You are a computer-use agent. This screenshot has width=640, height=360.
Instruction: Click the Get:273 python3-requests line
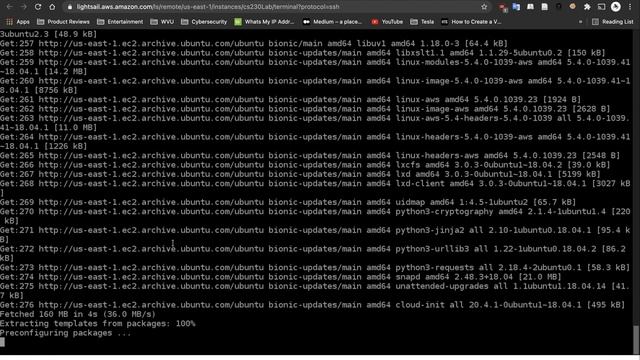click(315, 267)
